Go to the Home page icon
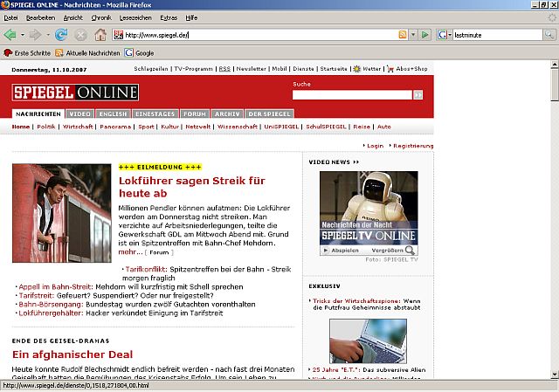The image size is (559, 392). point(100,35)
